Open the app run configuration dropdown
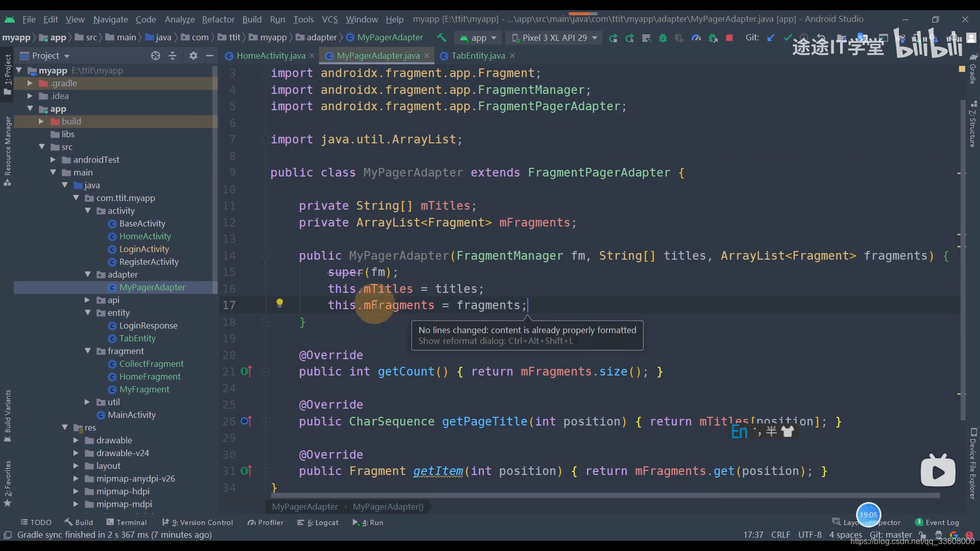 pyautogui.click(x=478, y=38)
